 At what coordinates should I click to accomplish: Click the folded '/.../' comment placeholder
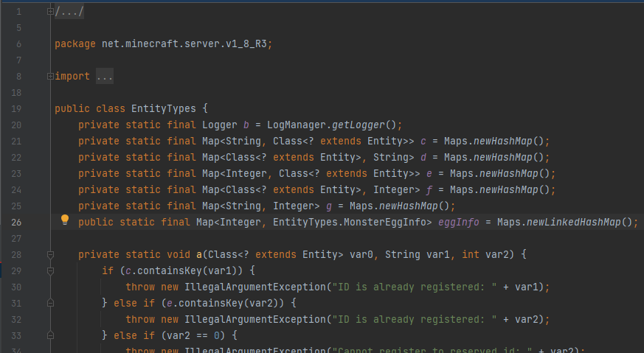pos(69,12)
